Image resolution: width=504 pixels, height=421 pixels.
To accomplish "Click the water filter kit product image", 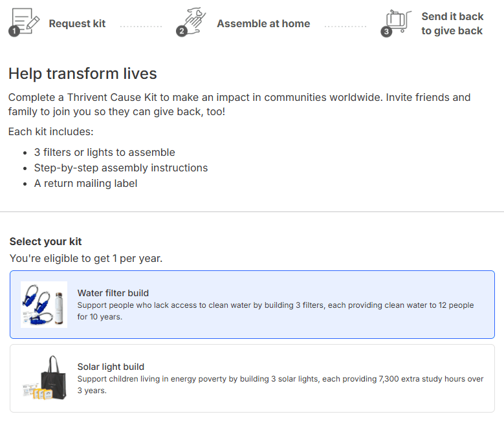I will coord(44,305).
